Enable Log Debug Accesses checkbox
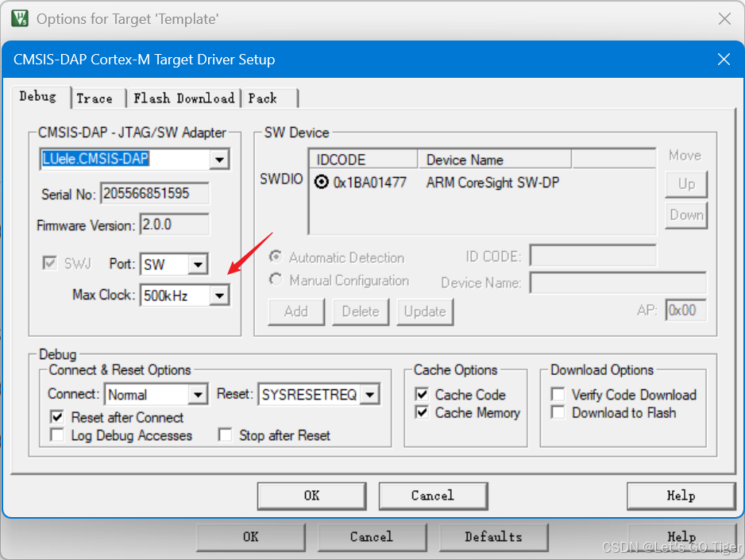This screenshot has height=560, width=745. pos(57,435)
